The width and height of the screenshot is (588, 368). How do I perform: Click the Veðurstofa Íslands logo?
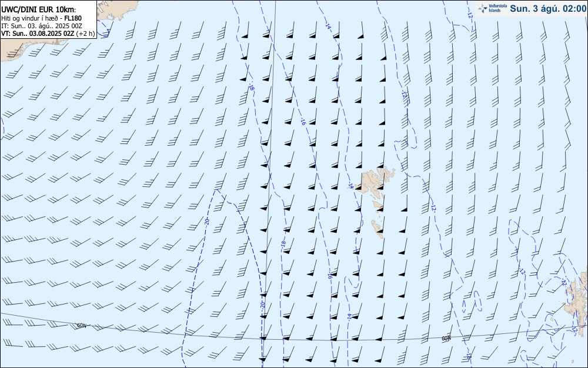tap(493, 8)
